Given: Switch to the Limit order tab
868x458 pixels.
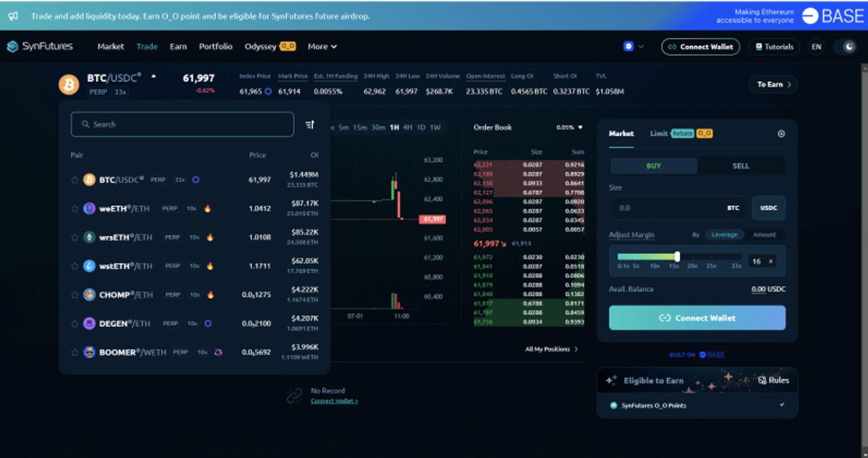Looking at the screenshot, I should 659,134.
